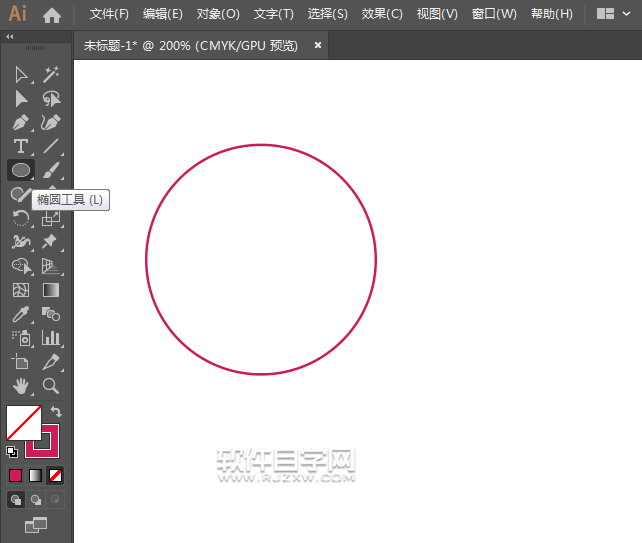
Task: Close the 未标题-1 document tab
Action: [x=318, y=45]
